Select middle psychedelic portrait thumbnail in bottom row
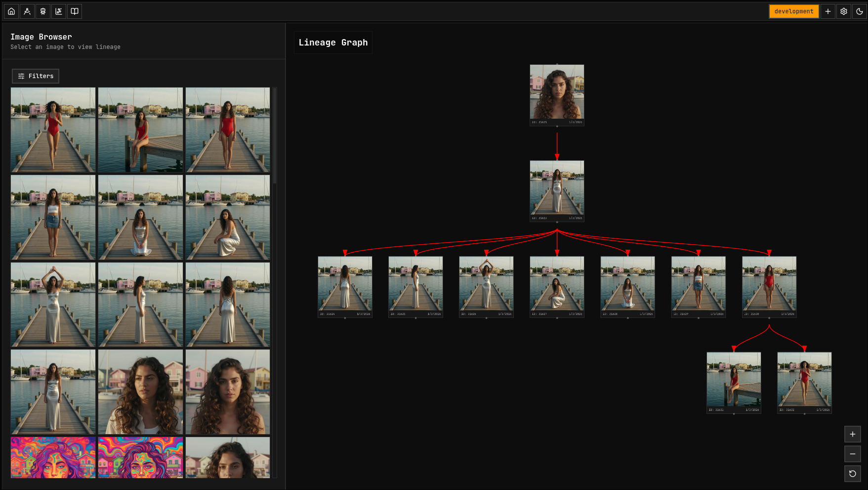This screenshot has width=868, height=490. [140, 457]
